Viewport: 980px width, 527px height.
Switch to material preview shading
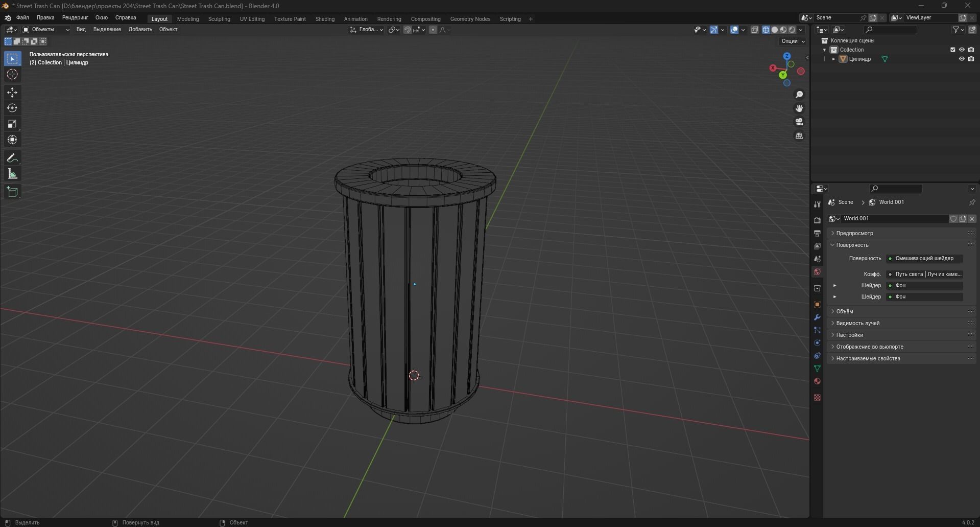(783, 30)
